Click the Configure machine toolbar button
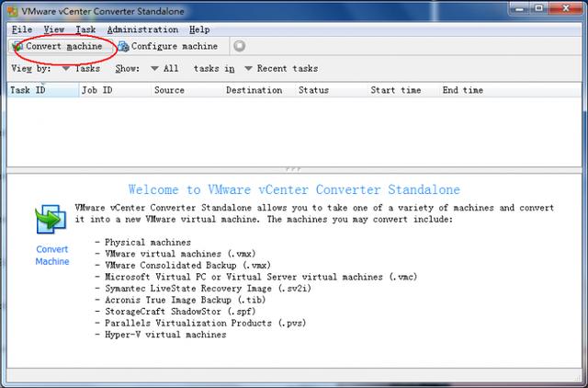 pyautogui.click(x=168, y=47)
